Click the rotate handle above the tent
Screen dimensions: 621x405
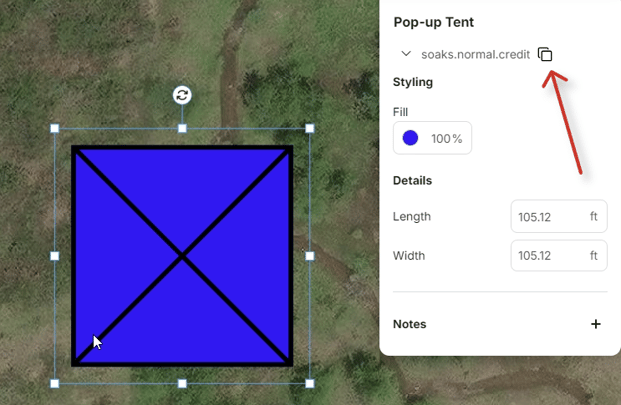tap(182, 95)
